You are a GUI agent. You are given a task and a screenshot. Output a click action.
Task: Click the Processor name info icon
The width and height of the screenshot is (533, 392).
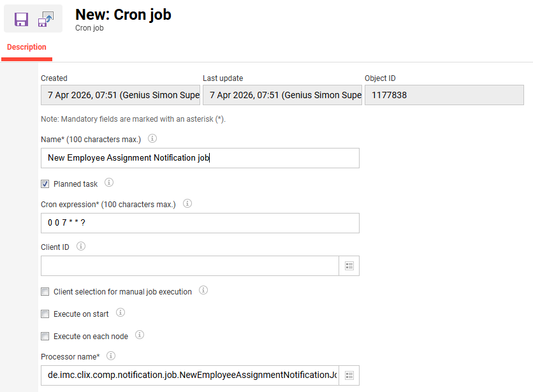110,356
